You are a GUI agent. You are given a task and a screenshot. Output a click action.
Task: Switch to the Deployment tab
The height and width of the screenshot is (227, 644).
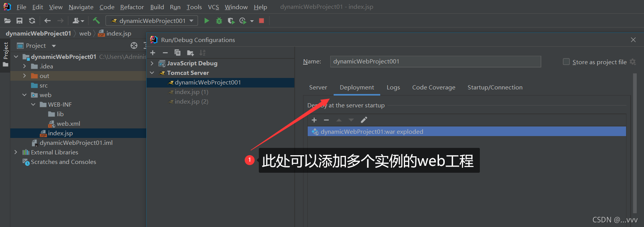pos(357,88)
